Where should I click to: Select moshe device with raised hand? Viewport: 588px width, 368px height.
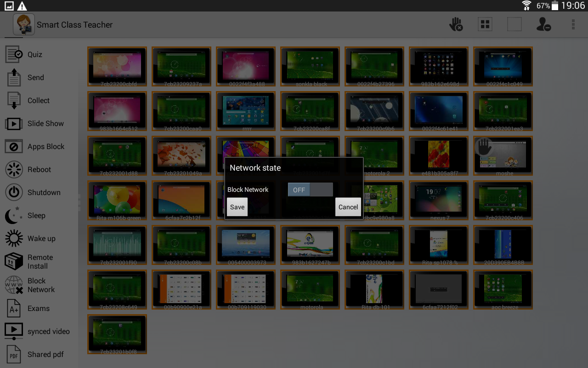503,155
